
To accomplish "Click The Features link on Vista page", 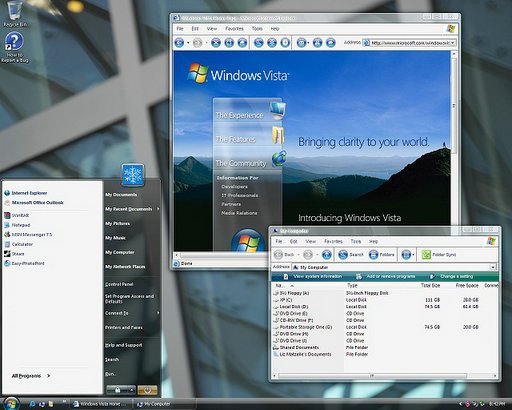I will tap(236, 139).
